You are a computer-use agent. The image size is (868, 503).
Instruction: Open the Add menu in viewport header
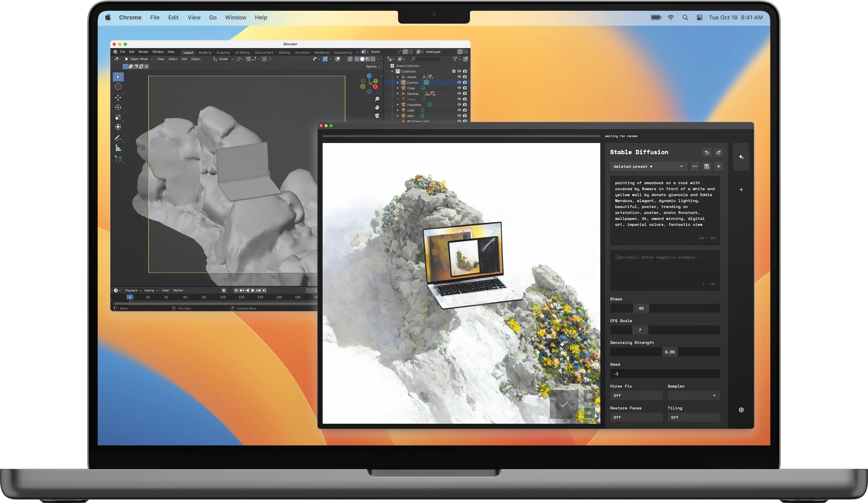click(x=184, y=59)
